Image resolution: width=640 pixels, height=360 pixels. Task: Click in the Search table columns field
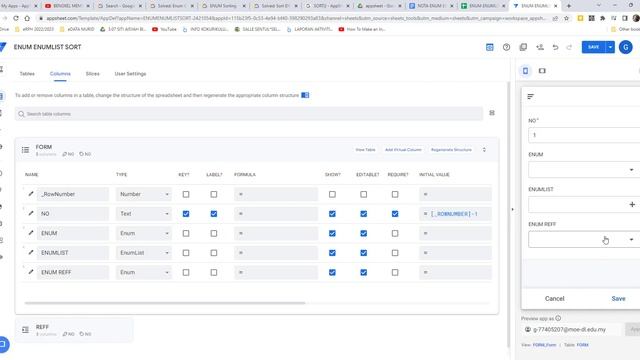[x=249, y=114]
